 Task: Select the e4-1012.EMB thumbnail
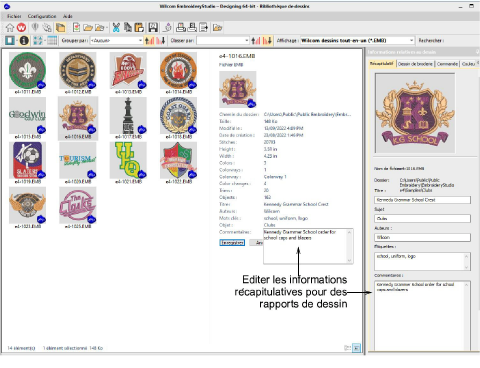pyautogui.click(x=78, y=73)
